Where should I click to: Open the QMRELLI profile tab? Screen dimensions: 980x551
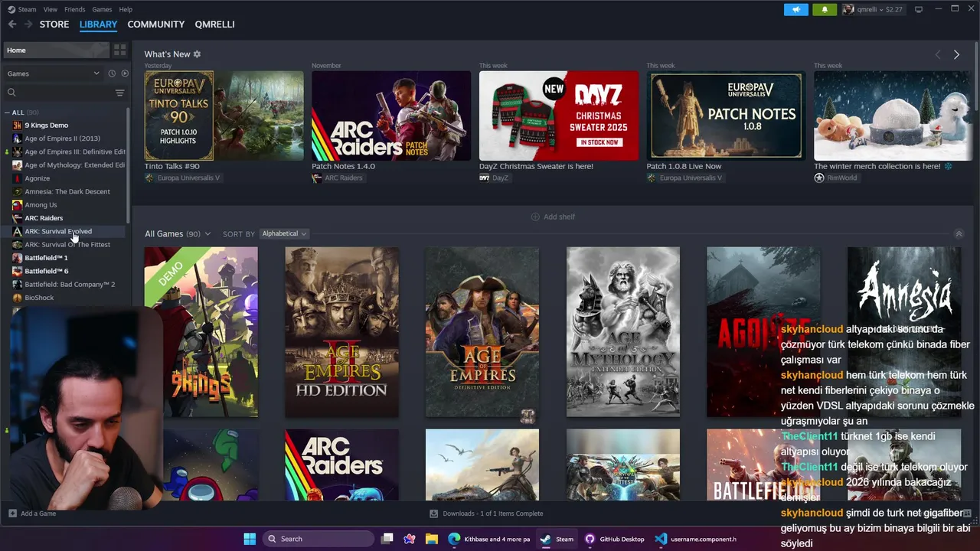[x=215, y=24]
